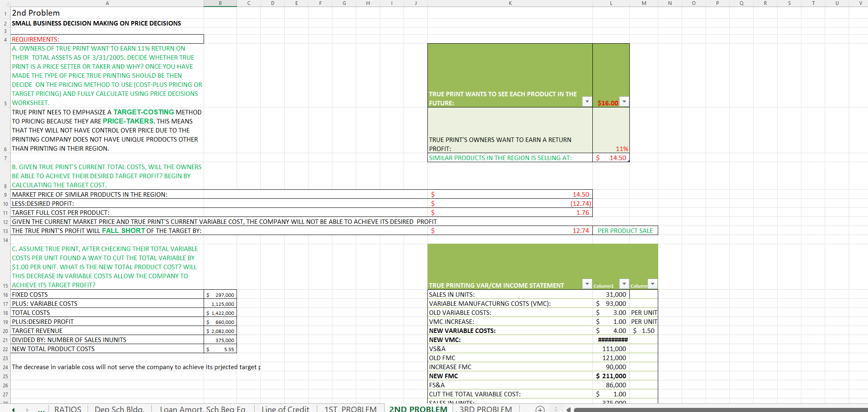Click the 'OLD VARIABLE COSTS:' label cell
Viewport: 868px width, 412px height.
pos(510,312)
